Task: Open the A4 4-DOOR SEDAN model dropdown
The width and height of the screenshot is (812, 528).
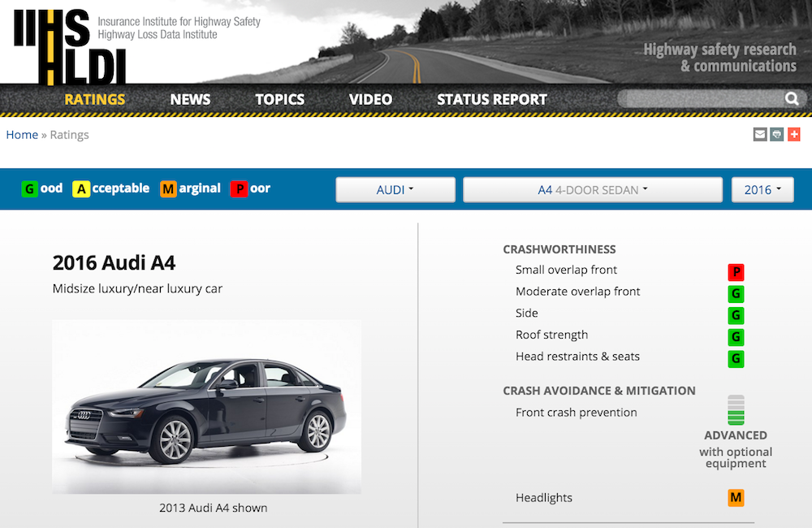Action: (x=593, y=189)
